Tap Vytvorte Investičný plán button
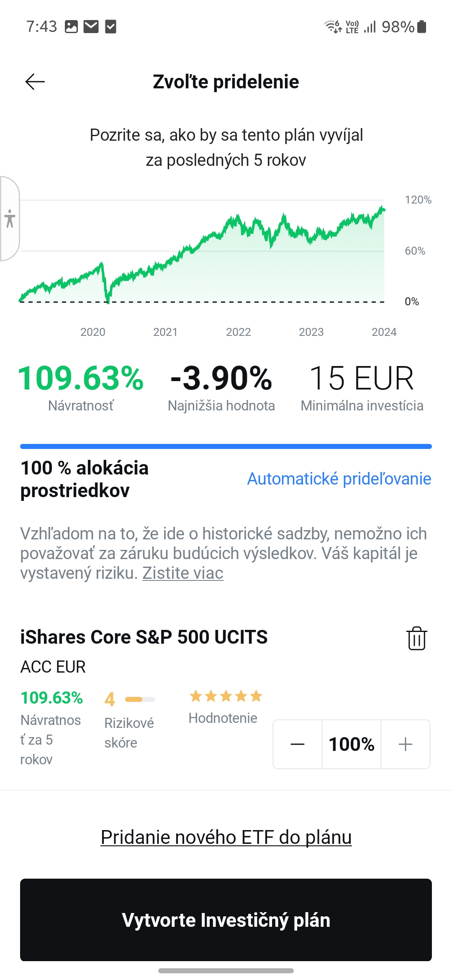 click(226, 920)
